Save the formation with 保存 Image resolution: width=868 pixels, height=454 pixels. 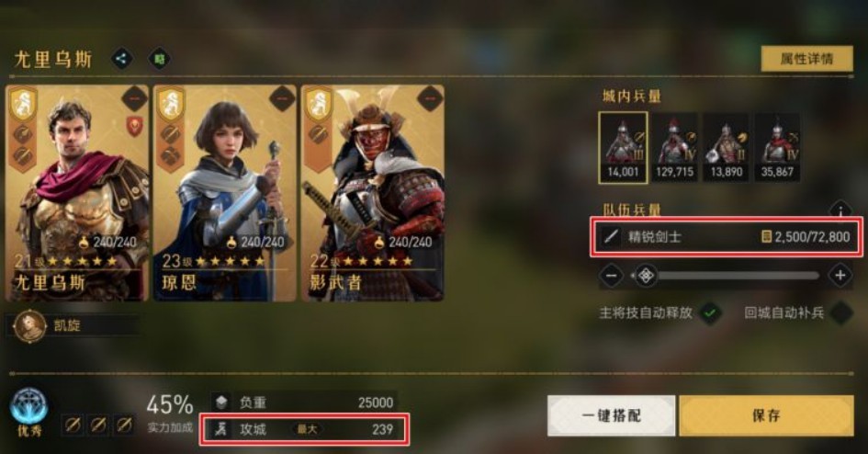766,415
